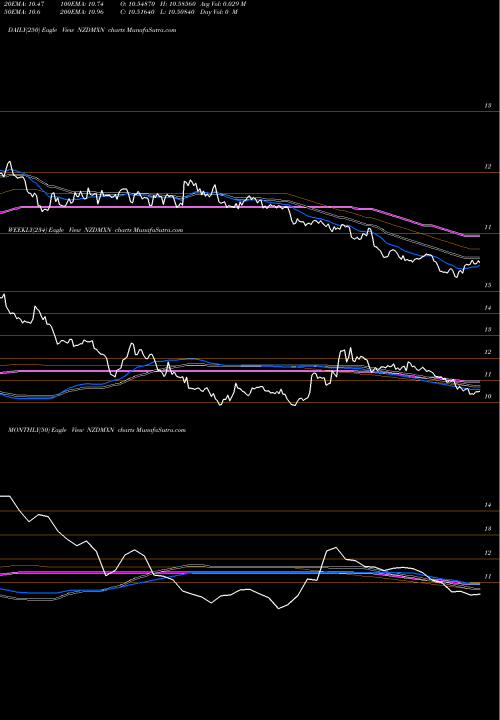Click the 20EMA: 10.47 value
500x720 pixels.
point(22,4)
